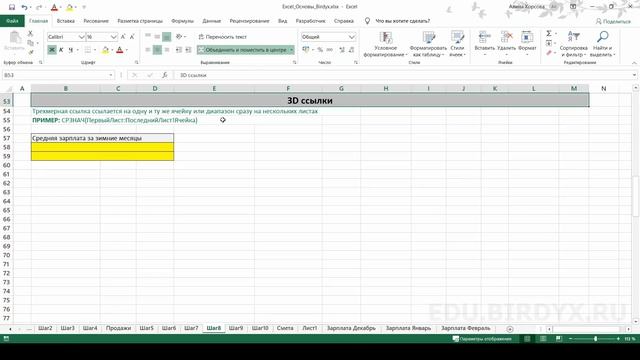Click Удалить cells button

[x=507, y=44]
